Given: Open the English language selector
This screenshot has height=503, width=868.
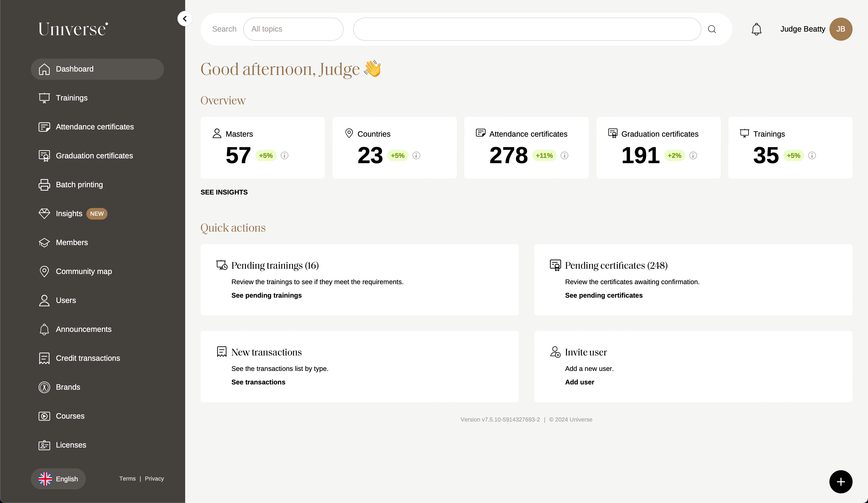Looking at the screenshot, I should coord(58,479).
